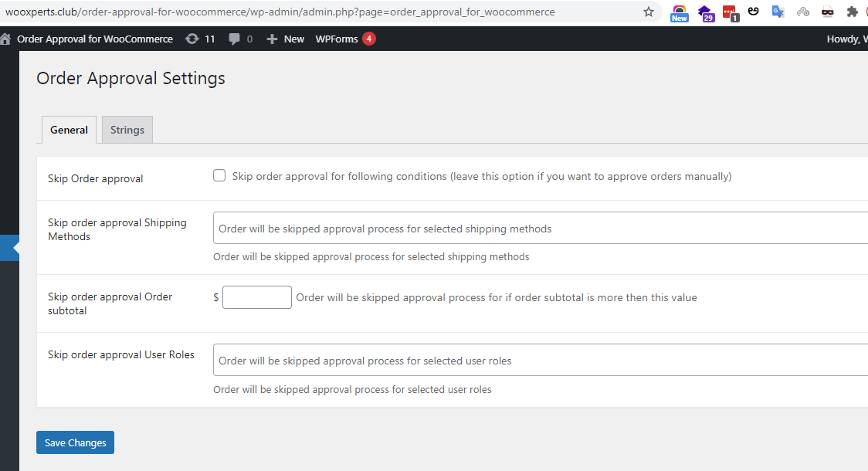
Task: Click the Save Changes button
Action: pos(75,442)
